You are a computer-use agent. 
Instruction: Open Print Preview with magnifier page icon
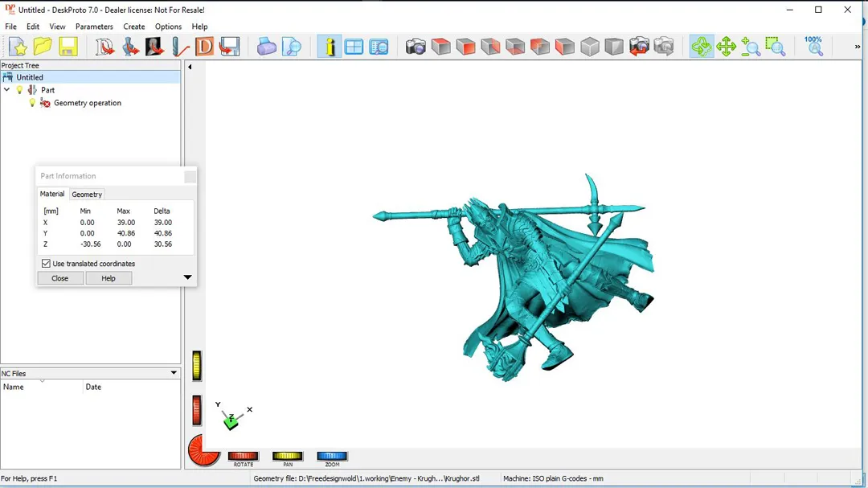(291, 47)
